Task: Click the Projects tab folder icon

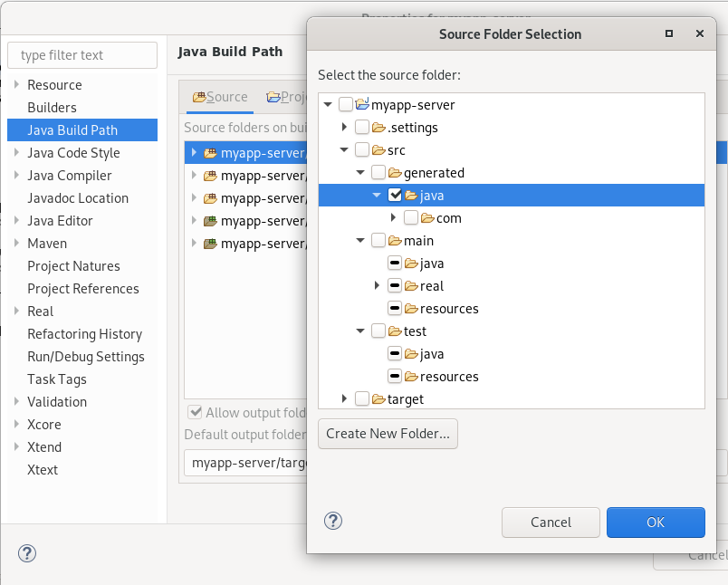Action: pos(273,97)
